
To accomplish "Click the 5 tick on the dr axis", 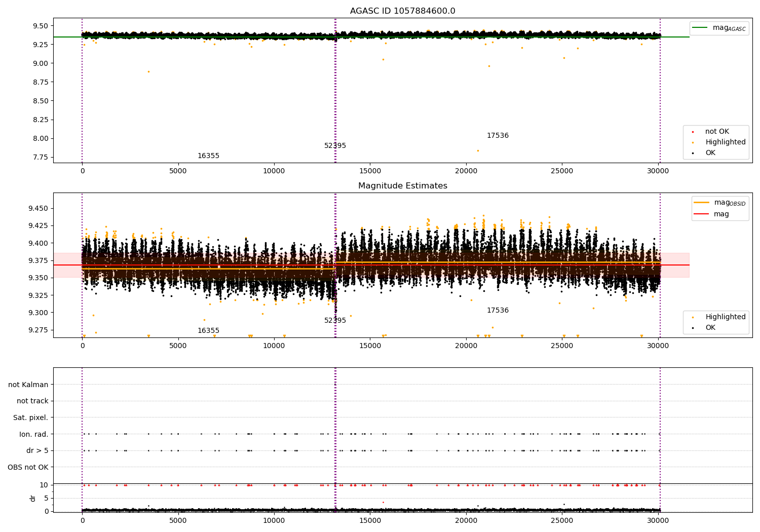I will 46,499.
